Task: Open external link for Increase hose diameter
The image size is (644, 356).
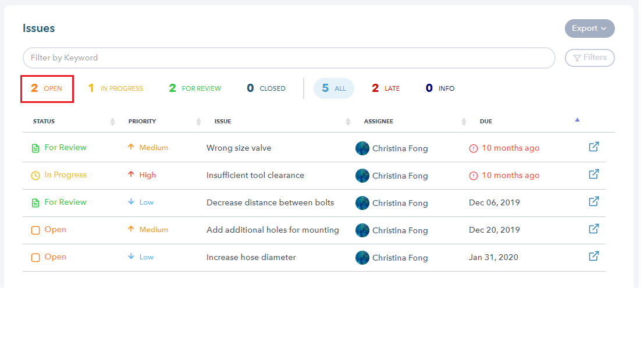Action: coord(593,257)
